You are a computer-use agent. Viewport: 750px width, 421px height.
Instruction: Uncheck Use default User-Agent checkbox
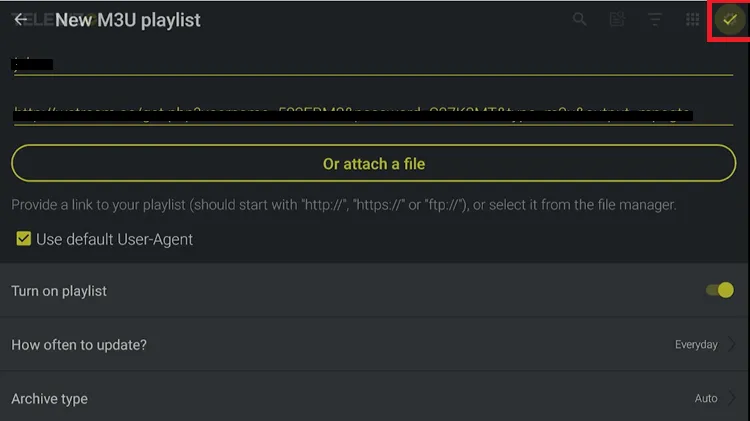click(x=23, y=239)
